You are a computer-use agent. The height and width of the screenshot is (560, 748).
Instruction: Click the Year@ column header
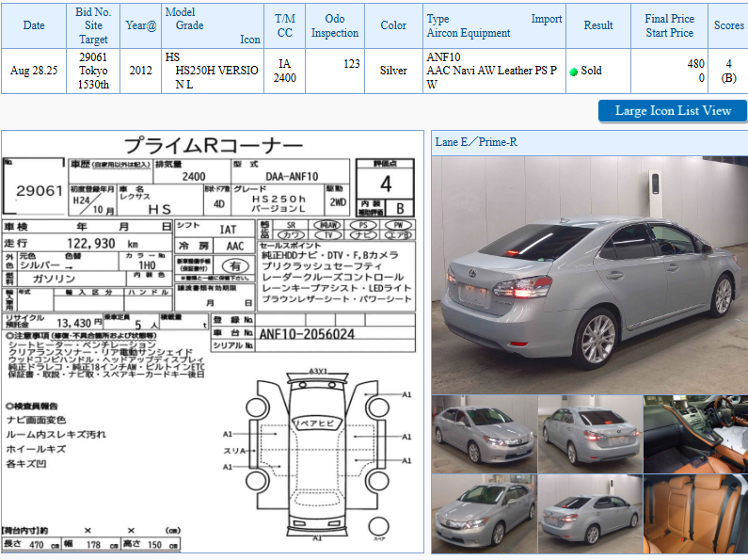pos(140,25)
